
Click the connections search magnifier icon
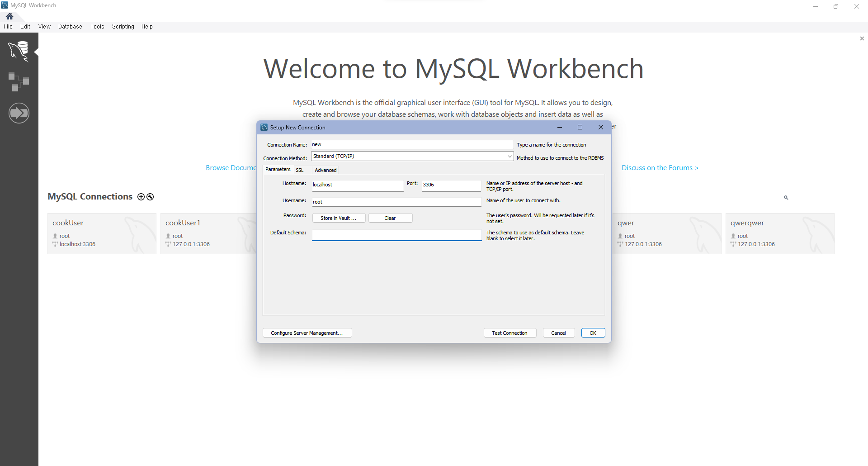click(x=786, y=198)
